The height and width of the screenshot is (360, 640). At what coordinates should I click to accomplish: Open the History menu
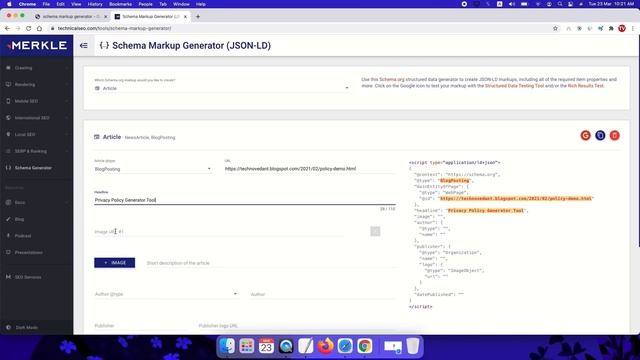(95, 4)
